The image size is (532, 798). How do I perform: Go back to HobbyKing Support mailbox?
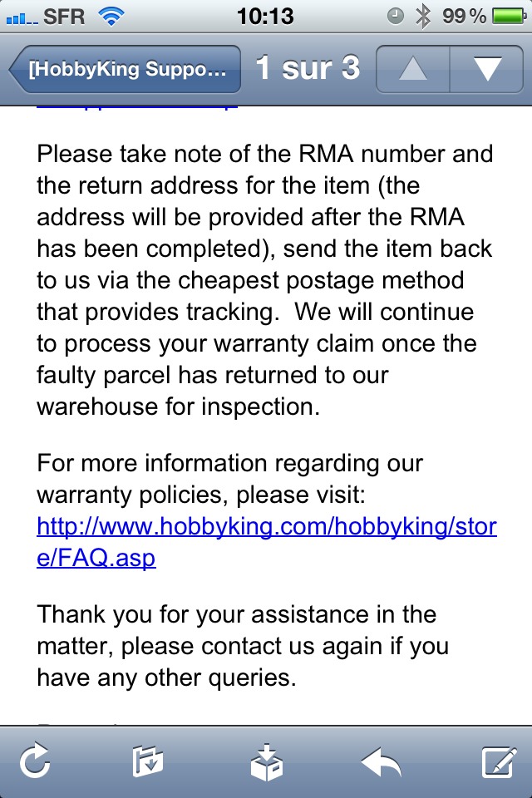click(126, 69)
